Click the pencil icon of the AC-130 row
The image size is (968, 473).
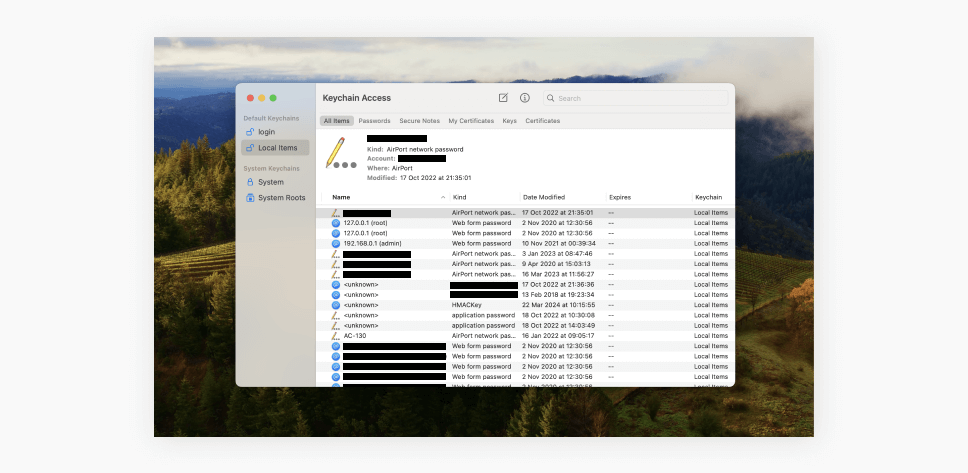pos(336,336)
